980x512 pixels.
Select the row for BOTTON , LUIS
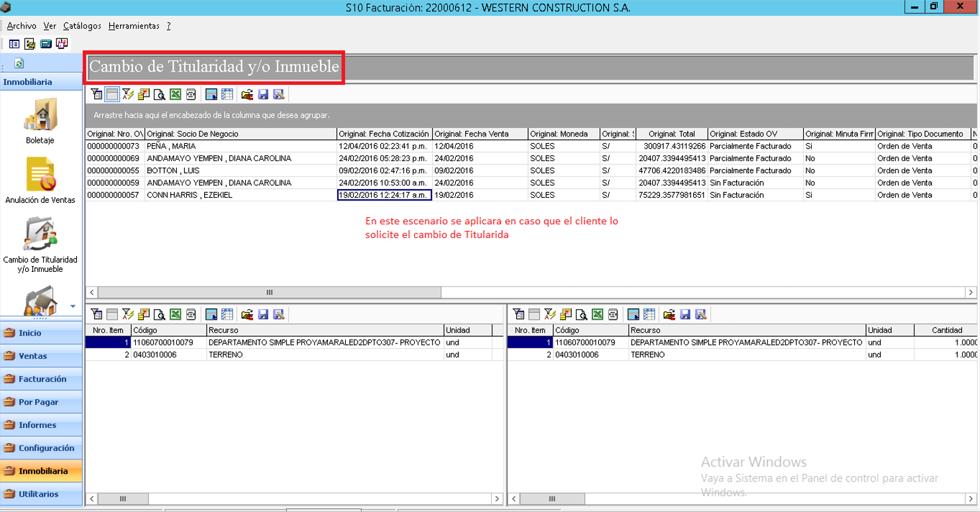531,170
